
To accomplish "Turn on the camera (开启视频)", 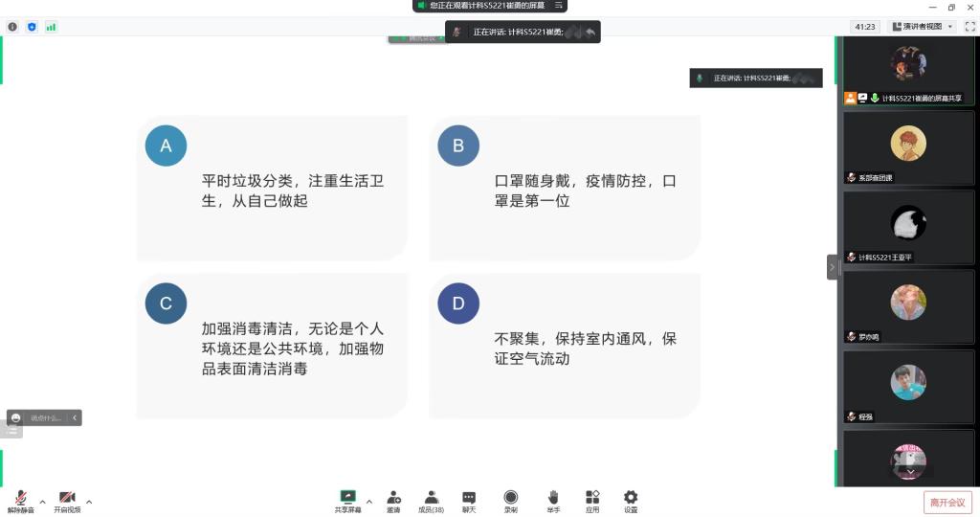I will coord(67,501).
